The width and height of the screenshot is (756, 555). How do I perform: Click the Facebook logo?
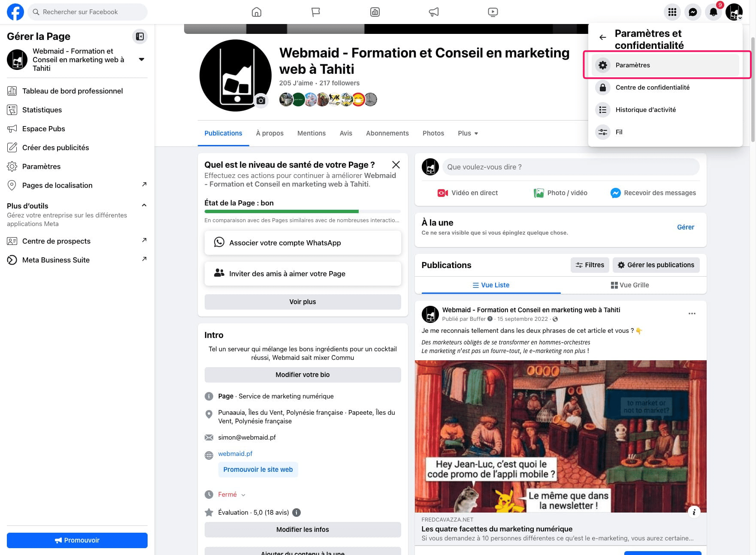(15, 12)
